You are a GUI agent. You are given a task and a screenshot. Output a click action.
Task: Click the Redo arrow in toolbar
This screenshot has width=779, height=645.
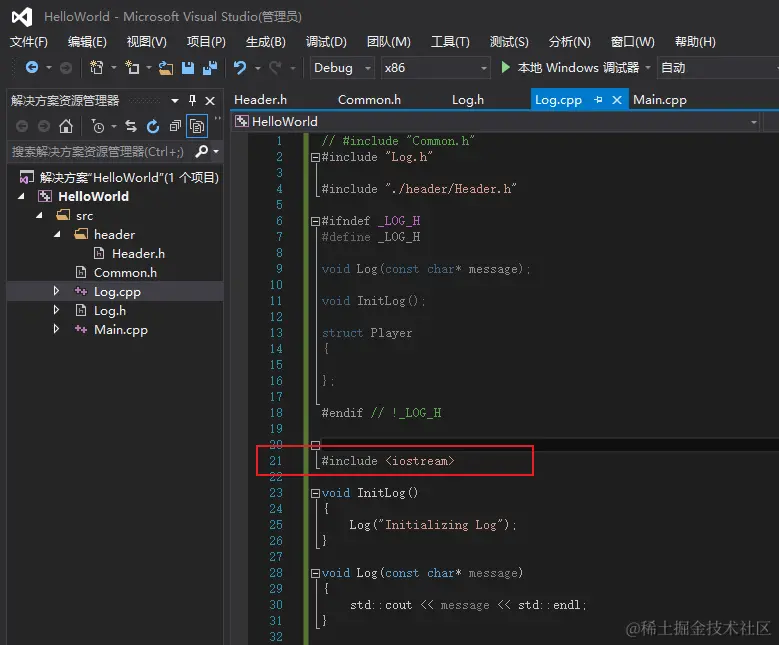275,67
